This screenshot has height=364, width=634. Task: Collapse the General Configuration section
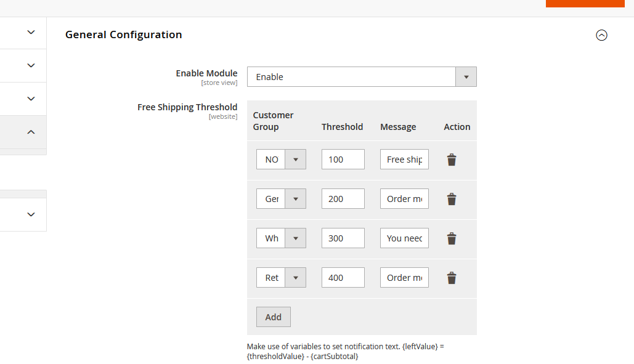pos(601,35)
